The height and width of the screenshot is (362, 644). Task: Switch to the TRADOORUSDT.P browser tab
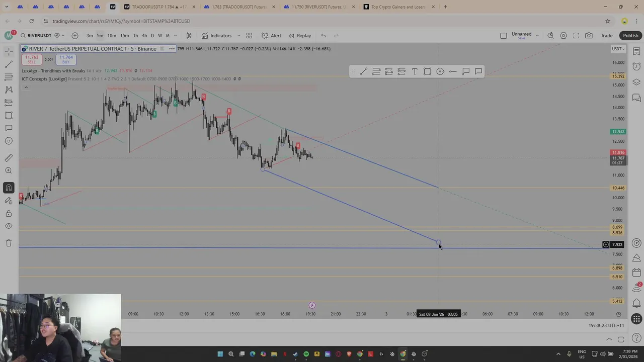[x=158, y=7]
